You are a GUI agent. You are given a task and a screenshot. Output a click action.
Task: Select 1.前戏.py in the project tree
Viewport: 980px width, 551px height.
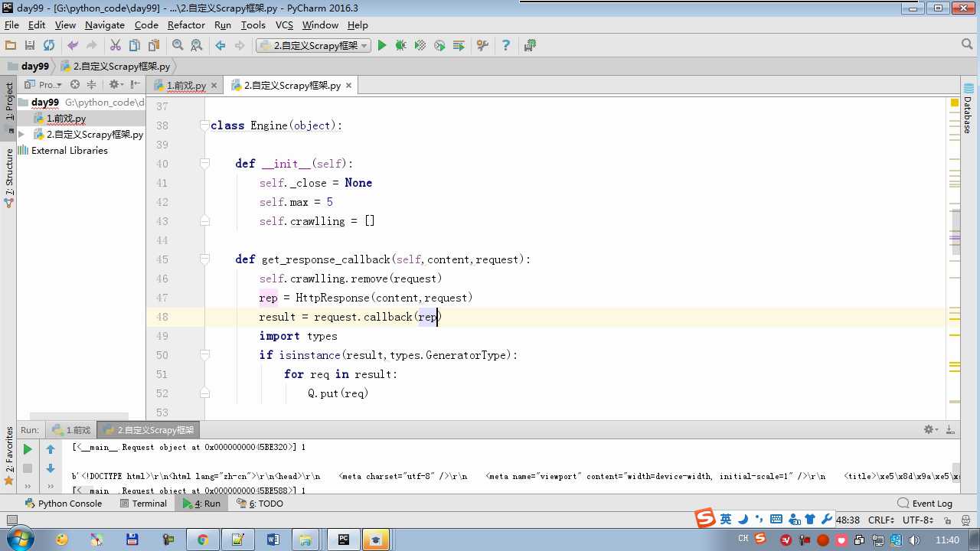66,119
